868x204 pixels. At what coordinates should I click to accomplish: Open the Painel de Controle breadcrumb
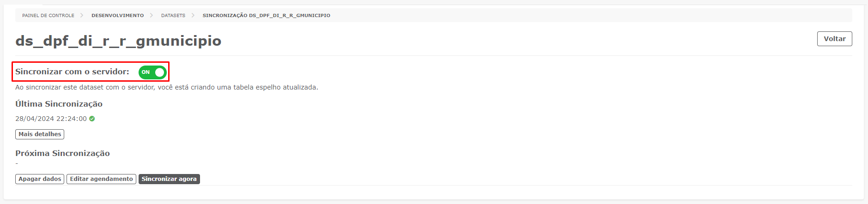click(48, 15)
